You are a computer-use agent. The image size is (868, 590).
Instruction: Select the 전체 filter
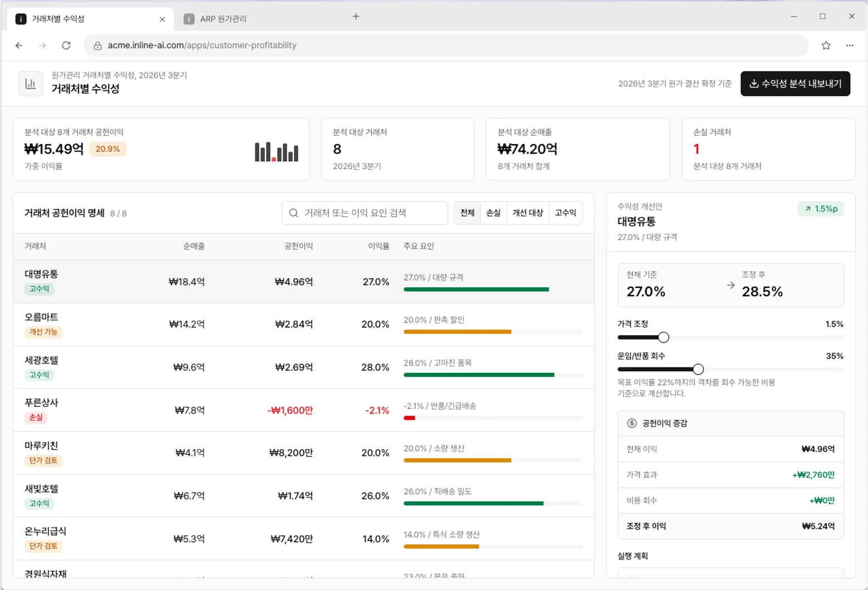tap(467, 213)
